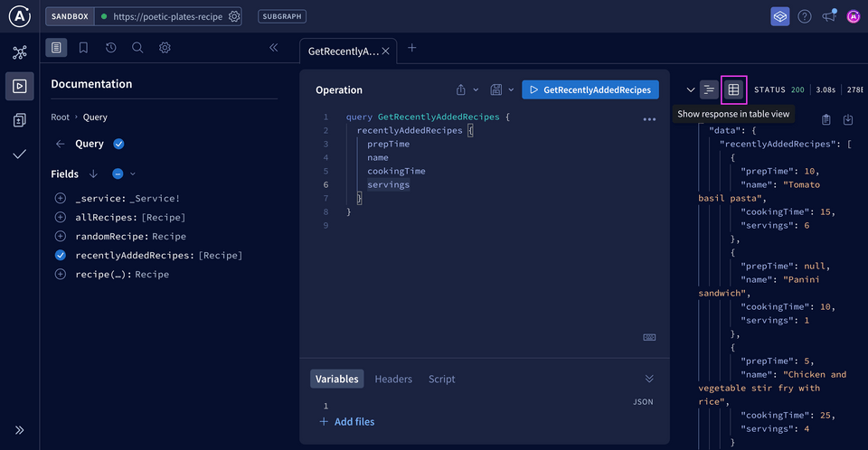The height and width of the screenshot is (450, 868).
Task: Open the Fields selection dropdown arrow
Action: click(133, 173)
